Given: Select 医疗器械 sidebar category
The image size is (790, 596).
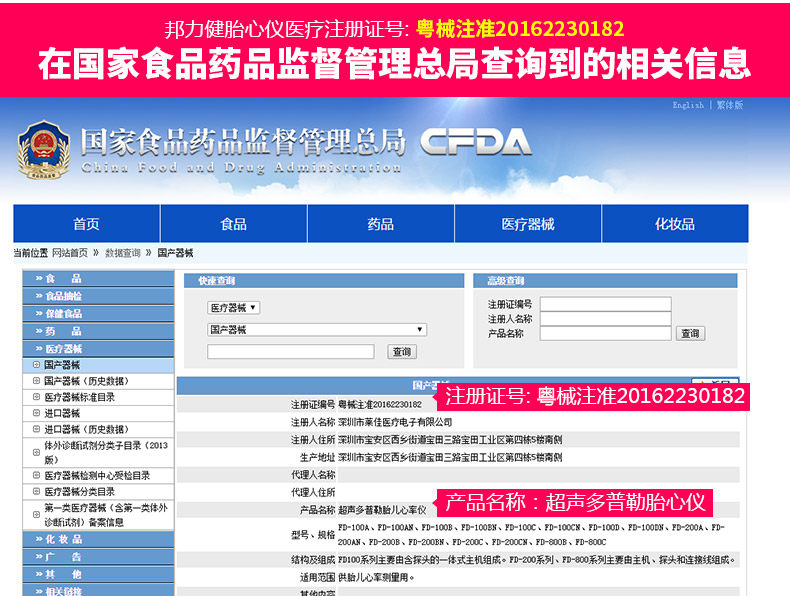Looking at the screenshot, I should coord(98,349).
